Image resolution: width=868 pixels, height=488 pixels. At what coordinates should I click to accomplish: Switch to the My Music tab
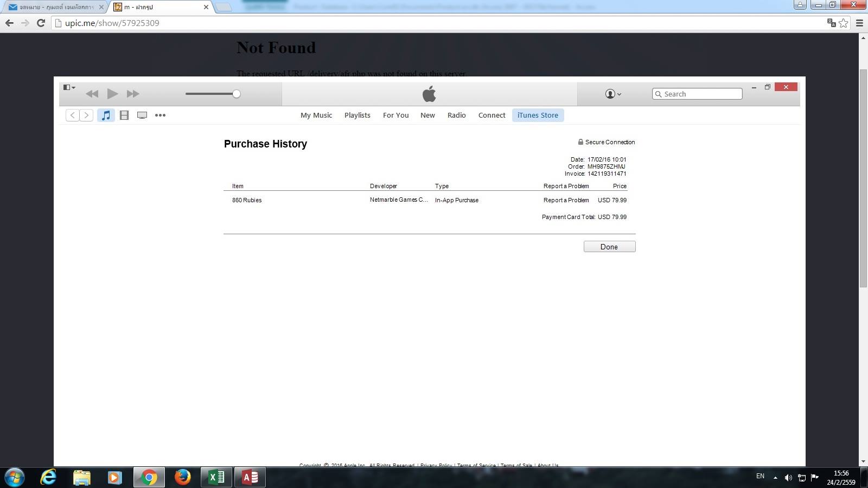[316, 115]
